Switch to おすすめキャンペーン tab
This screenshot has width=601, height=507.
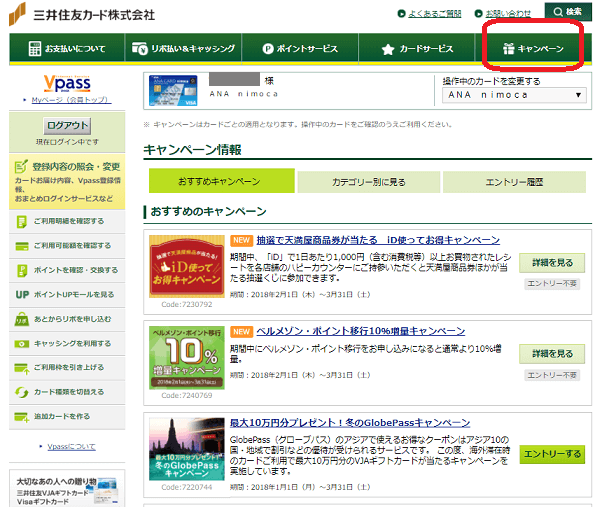click(222, 181)
